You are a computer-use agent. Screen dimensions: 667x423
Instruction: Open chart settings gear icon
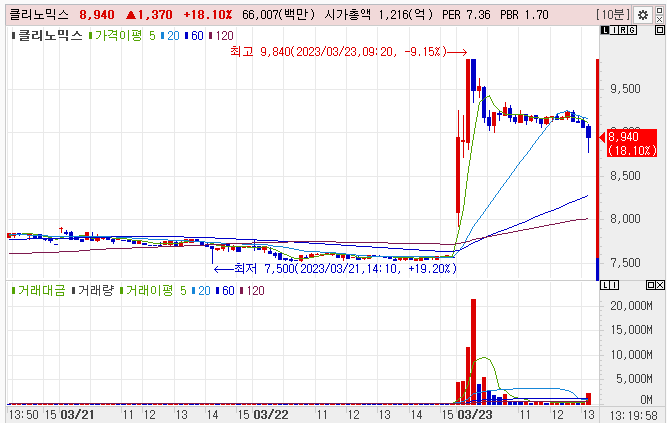(x=643, y=15)
